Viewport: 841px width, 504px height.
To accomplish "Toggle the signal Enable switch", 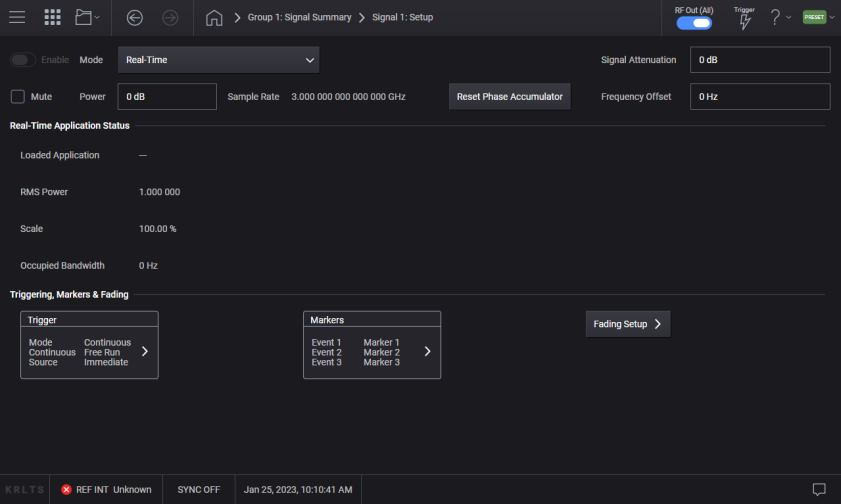I will pyautogui.click(x=23, y=60).
